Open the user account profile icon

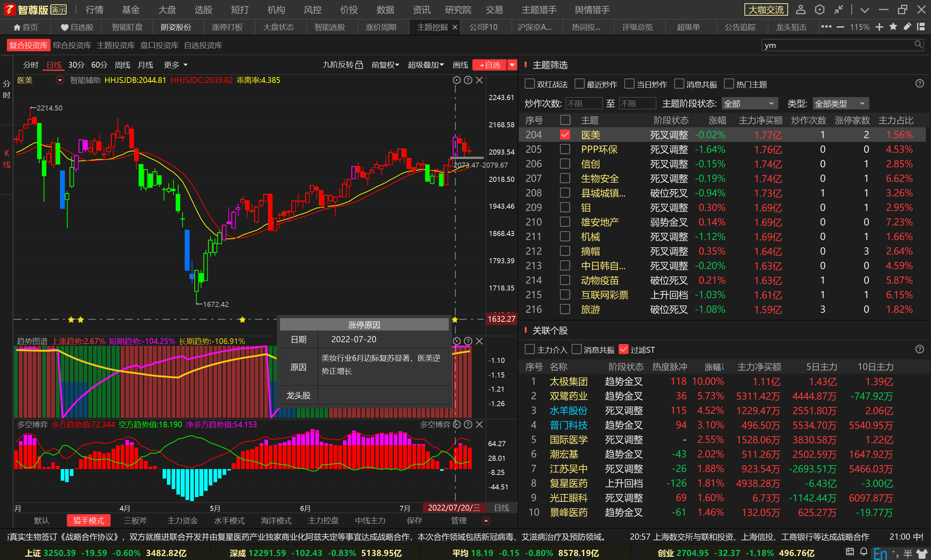coord(801,9)
